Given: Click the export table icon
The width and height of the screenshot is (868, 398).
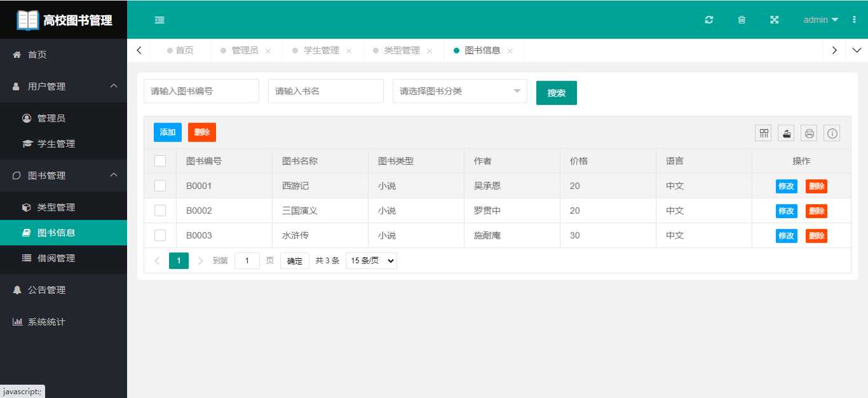Looking at the screenshot, I should coord(786,133).
